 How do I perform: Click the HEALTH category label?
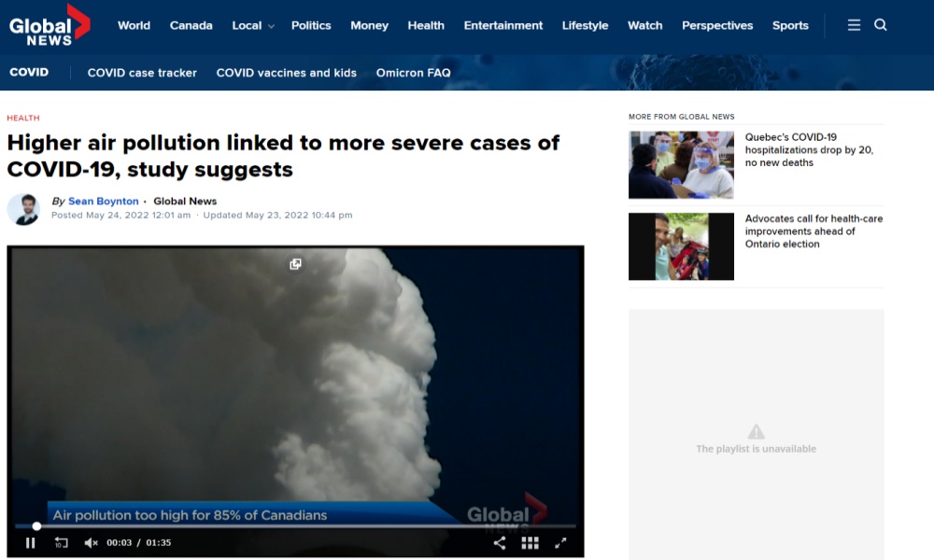point(23,118)
